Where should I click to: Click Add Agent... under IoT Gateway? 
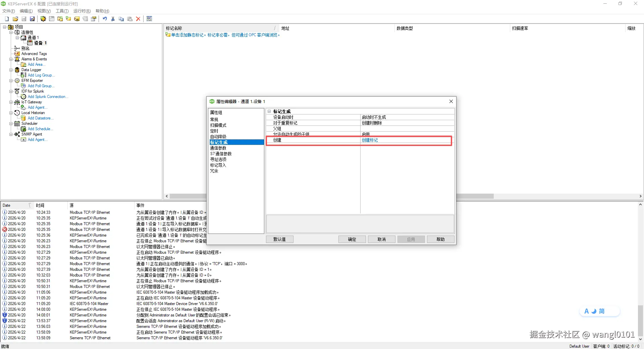click(x=38, y=107)
